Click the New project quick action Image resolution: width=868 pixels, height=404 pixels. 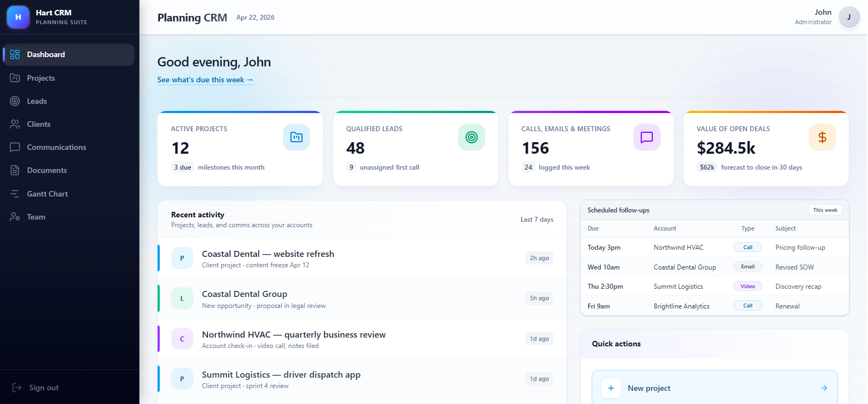pyautogui.click(x=715, y=388)
